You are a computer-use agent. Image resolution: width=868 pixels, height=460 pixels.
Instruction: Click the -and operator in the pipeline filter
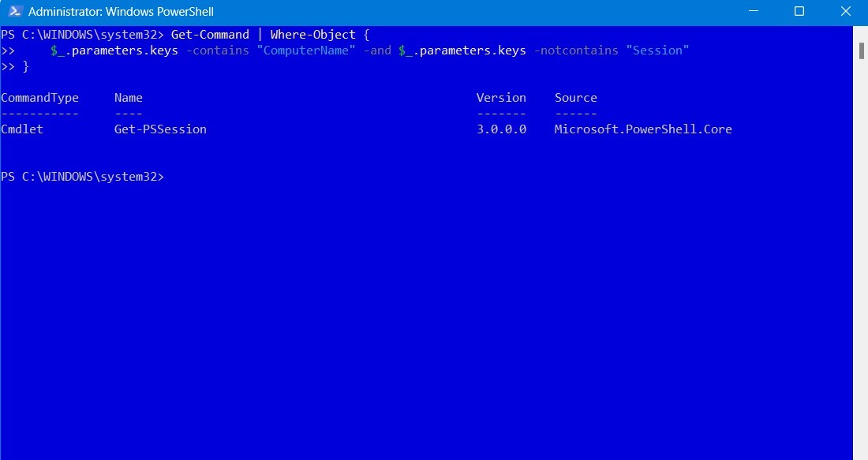[x=377, y=50]
